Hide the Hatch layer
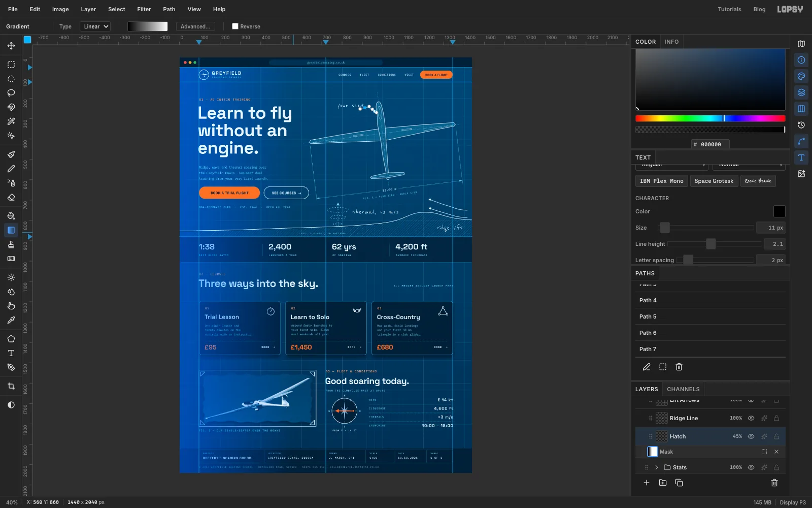The width and height of the screenshot is (812, 508). pos(751,436)
